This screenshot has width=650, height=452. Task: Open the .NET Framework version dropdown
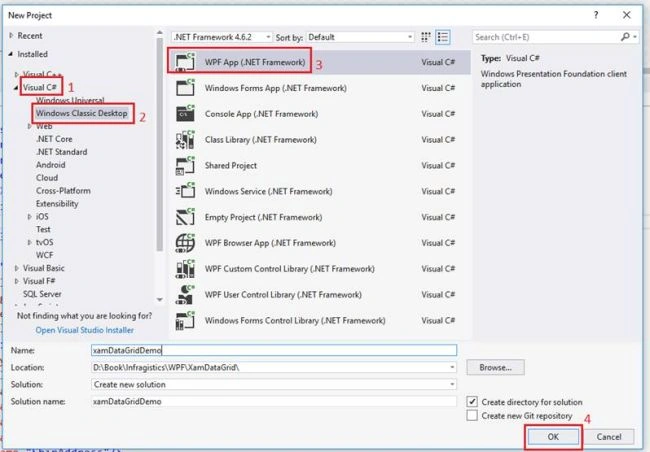click(222, 37)
